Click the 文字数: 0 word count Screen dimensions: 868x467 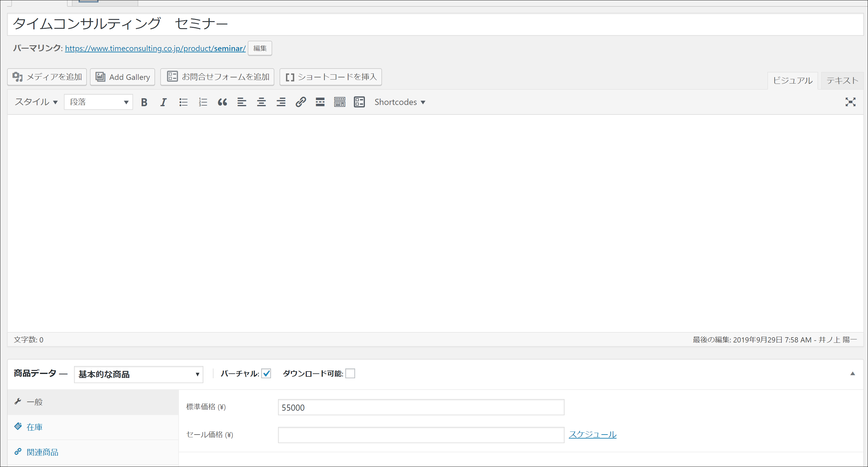[x=29, y=340]
